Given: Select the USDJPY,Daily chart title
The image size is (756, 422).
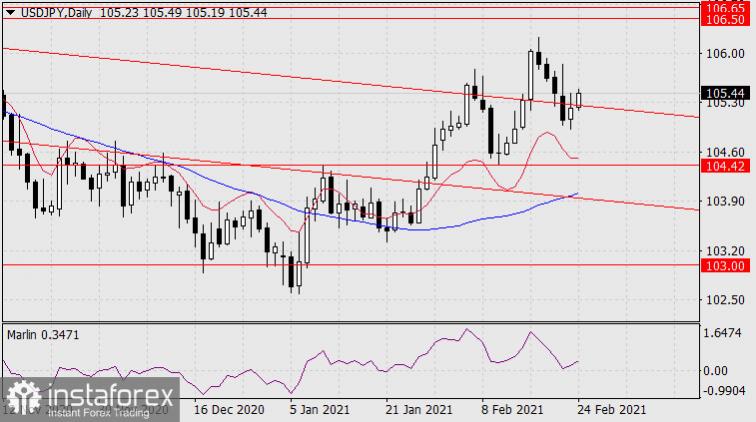Looking at the screenshot, I should click(x=56, y=13).
